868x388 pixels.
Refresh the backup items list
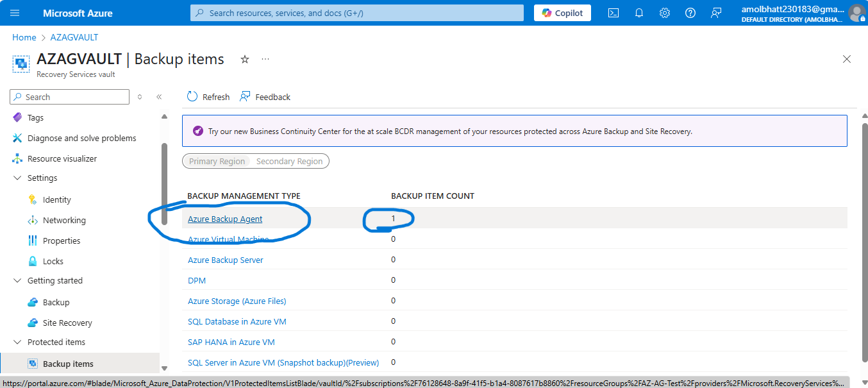pos(208,96)
